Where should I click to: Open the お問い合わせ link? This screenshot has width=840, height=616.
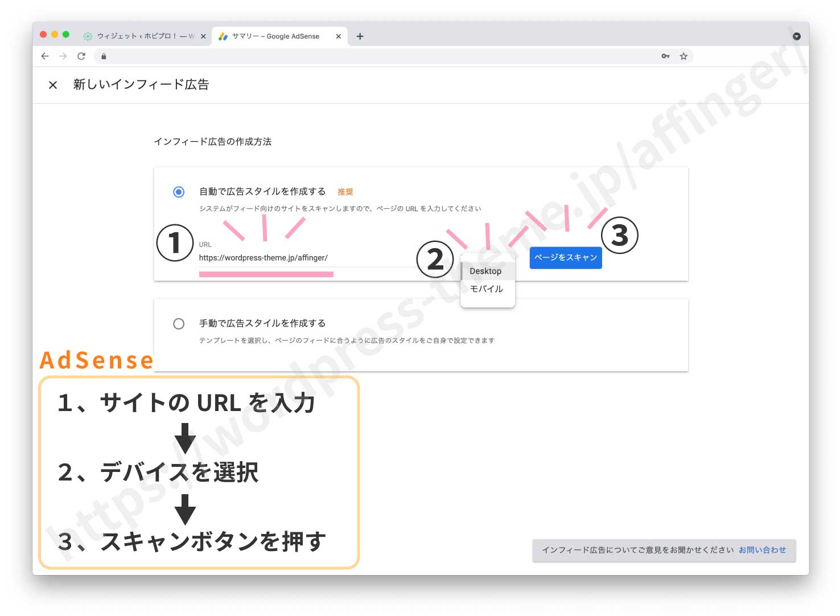click(x=763, y=550)
